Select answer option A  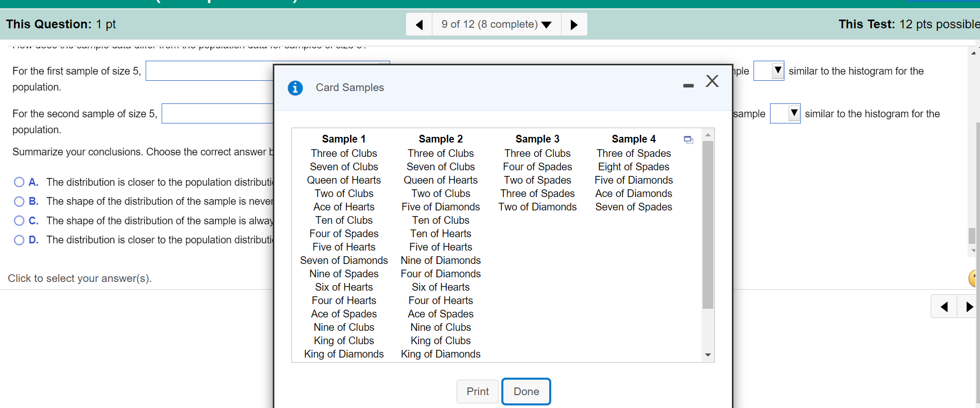[x=19, y=182]
